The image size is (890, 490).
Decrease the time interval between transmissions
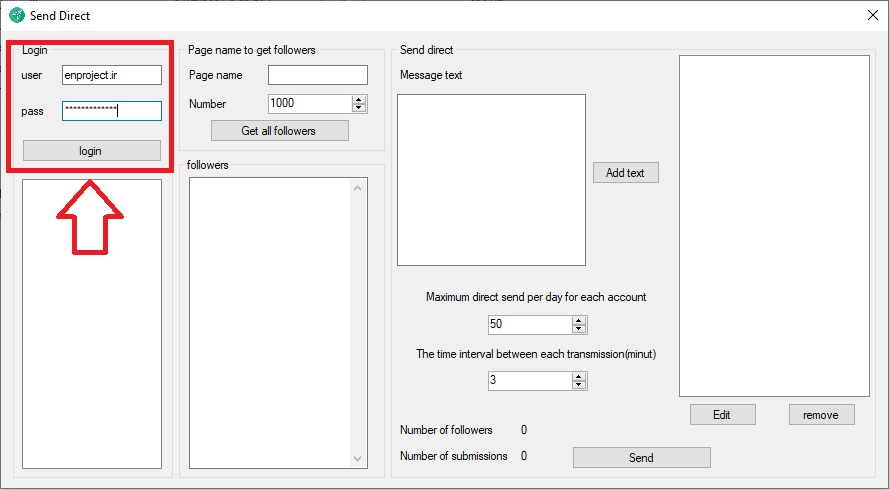(579, 385)
